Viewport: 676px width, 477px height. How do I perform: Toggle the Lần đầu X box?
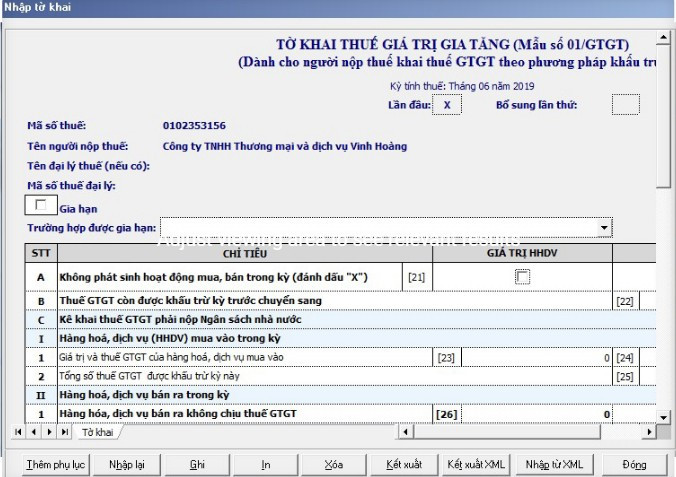click(x=447, y=105)
